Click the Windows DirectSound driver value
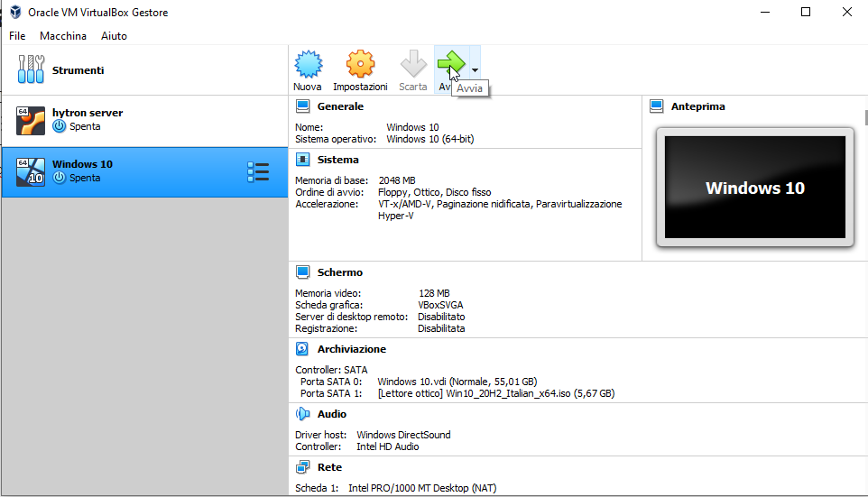The image size is (868, 497). point(403,435)
